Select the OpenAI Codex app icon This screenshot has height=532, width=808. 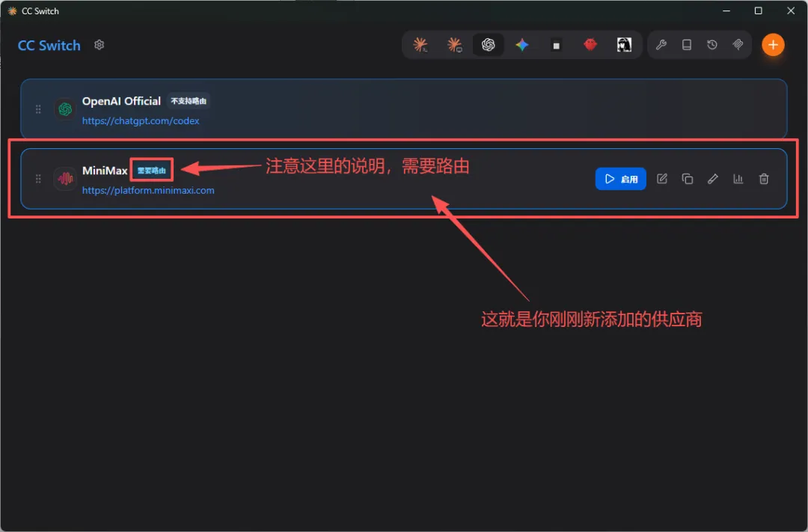pyautogui.click(x=488, y=45)
